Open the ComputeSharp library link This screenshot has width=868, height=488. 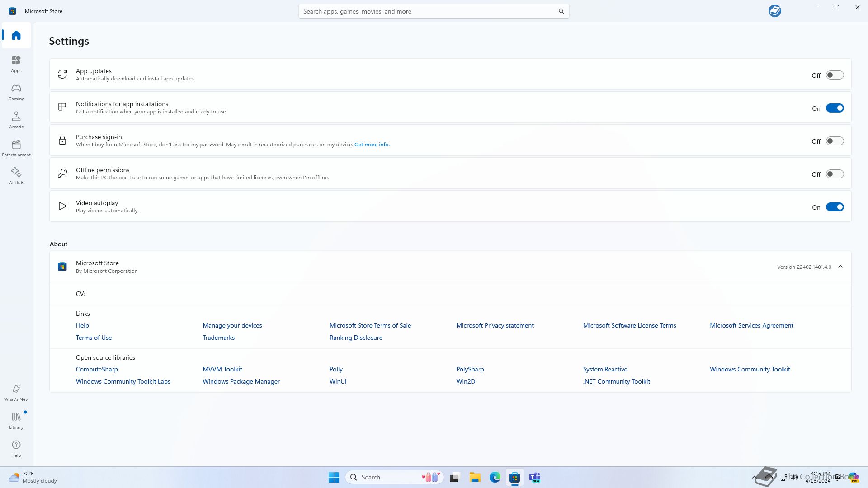(97, 369)
